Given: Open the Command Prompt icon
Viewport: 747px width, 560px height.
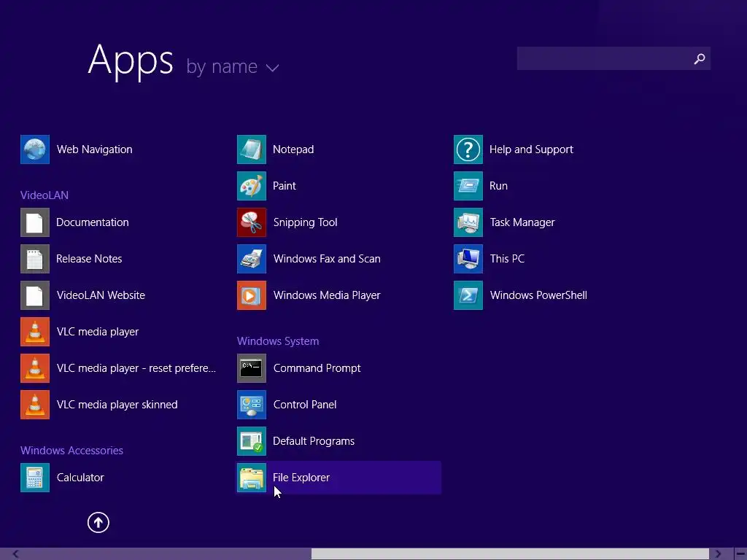Looking at the screenshot, I should click(x=252, y=368).
